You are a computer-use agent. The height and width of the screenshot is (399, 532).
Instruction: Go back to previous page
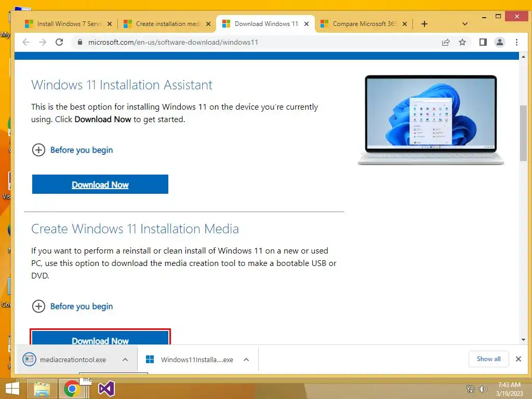pos(26,42)
